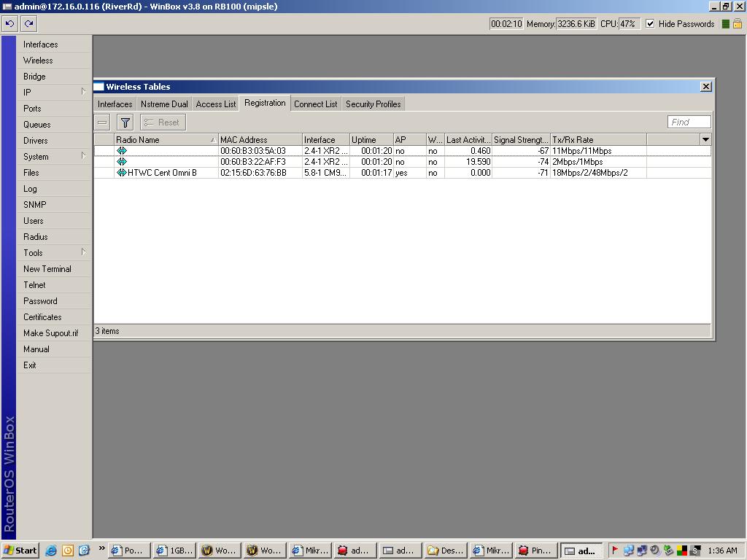Open the filter funnel button

125,122
